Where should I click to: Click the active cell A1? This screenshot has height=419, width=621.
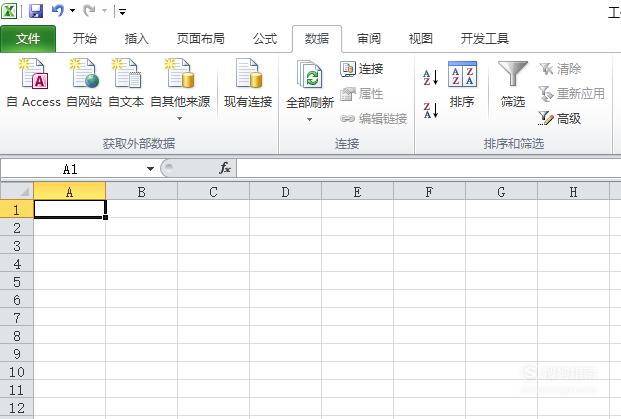(70, 209)
